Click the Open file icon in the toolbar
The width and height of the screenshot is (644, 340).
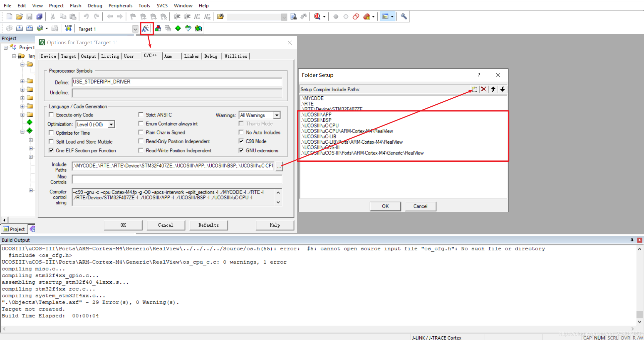[x=19, y=16]
